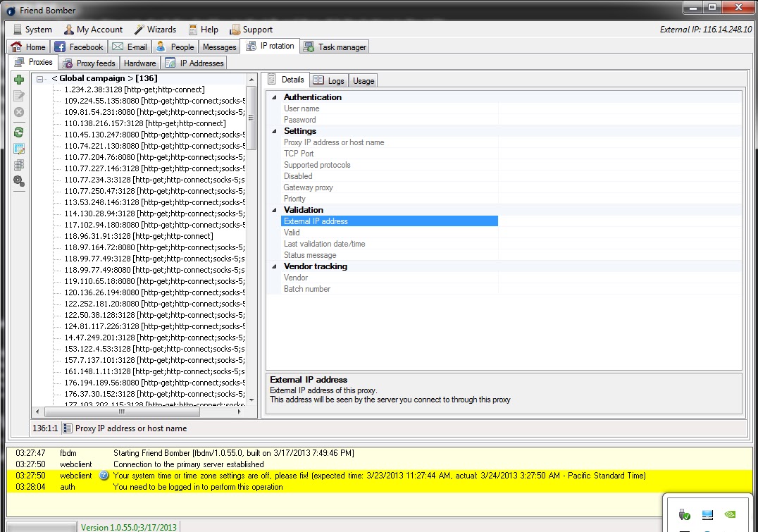Click the status bar field icon beside 136:1:1
758x532 pixels.
click(68, 428)
